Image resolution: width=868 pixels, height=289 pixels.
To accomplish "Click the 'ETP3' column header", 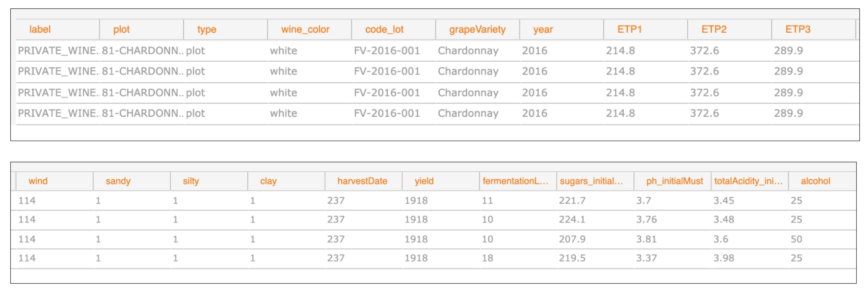I will 798,30.
